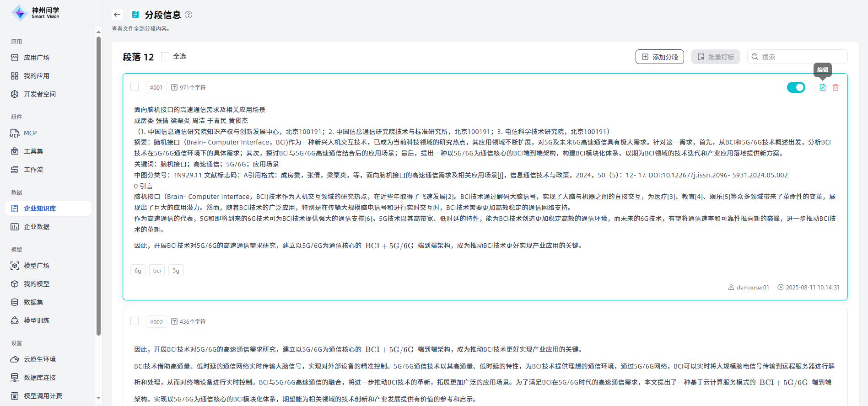The image size is (868, 406).
Task: Toggle off segment #001 enable switch
Action: point(796,87)
